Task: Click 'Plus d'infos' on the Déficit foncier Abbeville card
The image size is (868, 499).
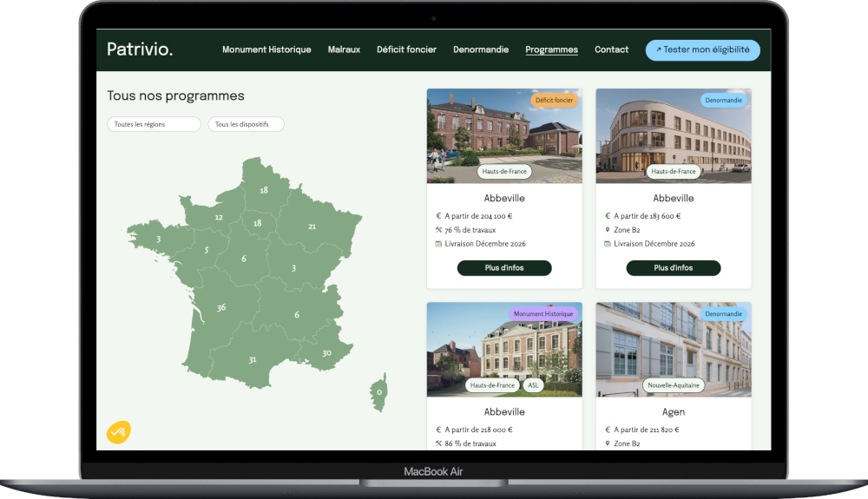Action: [504, 268]
